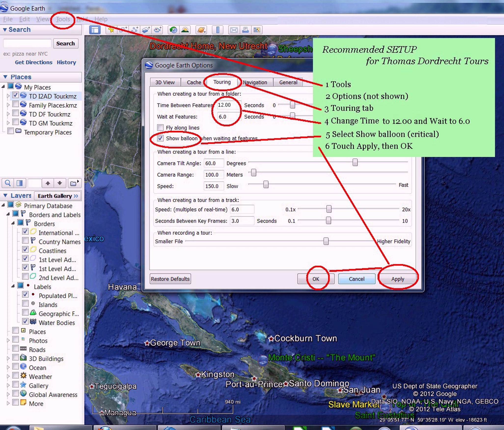
Task: Uncheck the Water Bodies layer checkbox
Action: (x=25, y=321)
